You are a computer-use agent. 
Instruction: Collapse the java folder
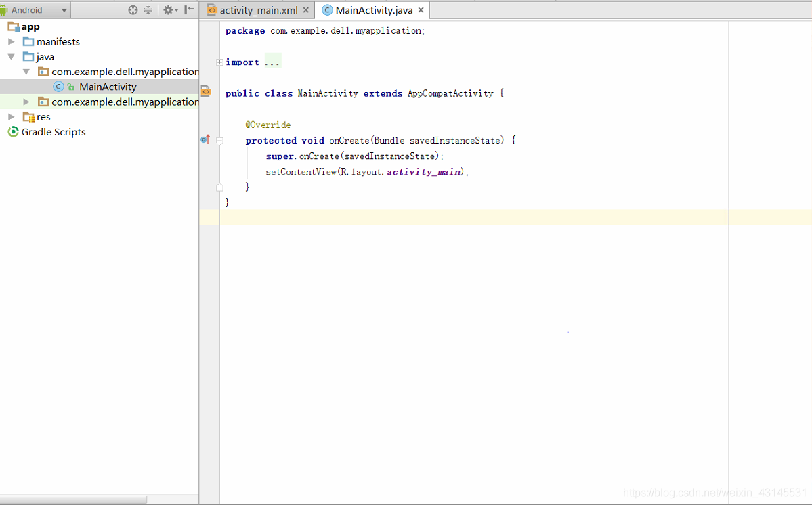[x=11, y=57]
